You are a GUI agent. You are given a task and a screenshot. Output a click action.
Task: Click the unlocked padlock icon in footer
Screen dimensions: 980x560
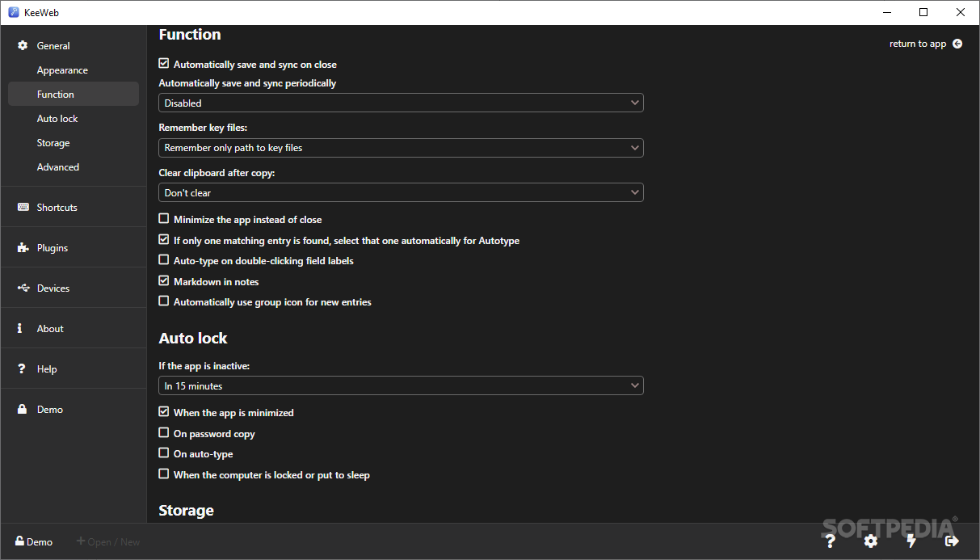point(19,541)
